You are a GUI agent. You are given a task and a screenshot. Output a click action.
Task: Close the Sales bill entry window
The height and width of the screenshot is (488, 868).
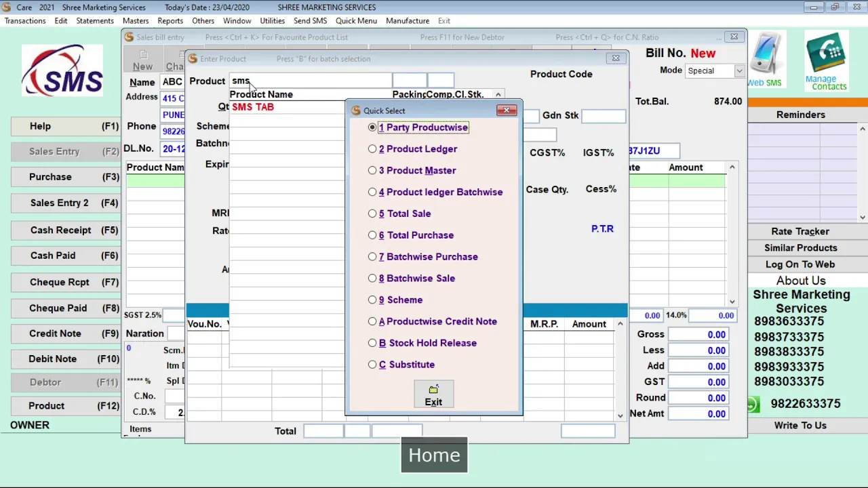click(734, 37)
